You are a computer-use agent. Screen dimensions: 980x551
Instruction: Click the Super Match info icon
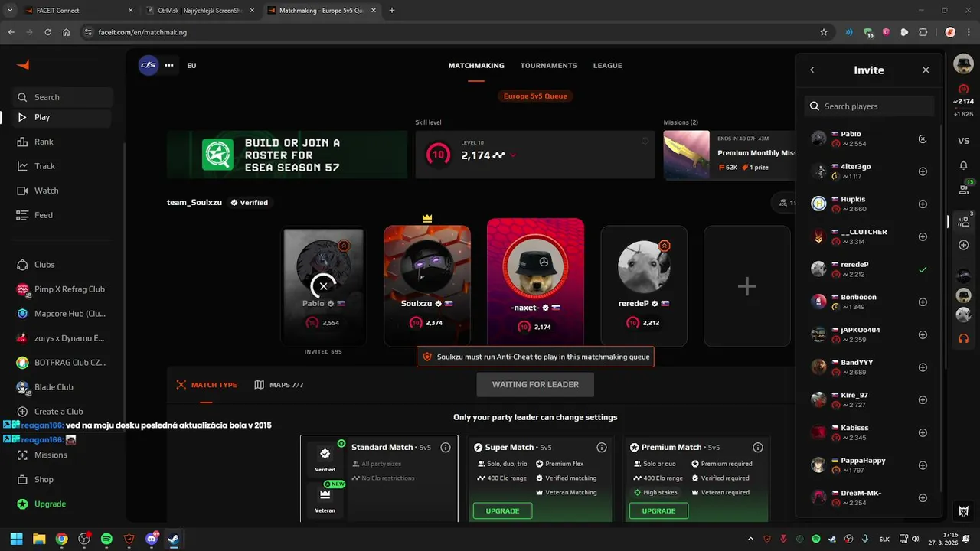[x=602, y=448]
